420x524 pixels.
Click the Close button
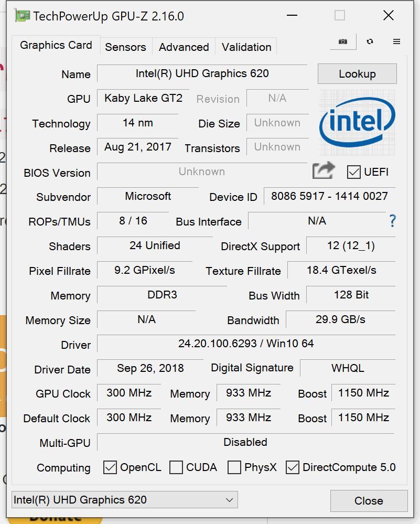[x=369, y=501]
